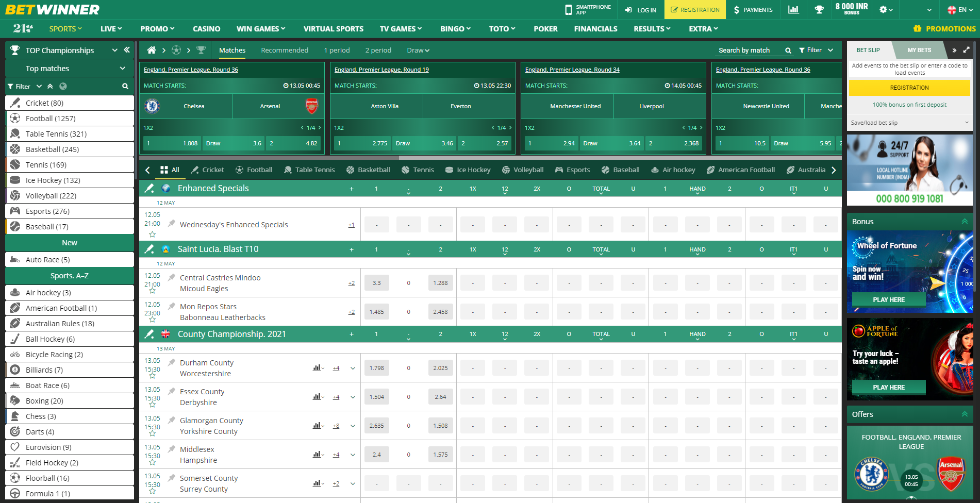
Task: Pin Central Castries Mindoo match
Action: [172, 277]
